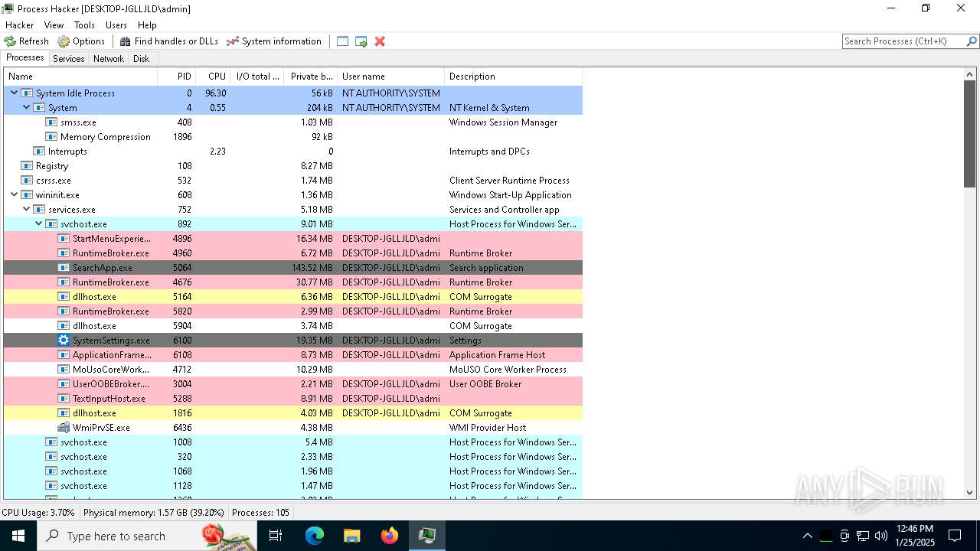
Task: Open Task View on the taskbar
Action: coord(276,536)
